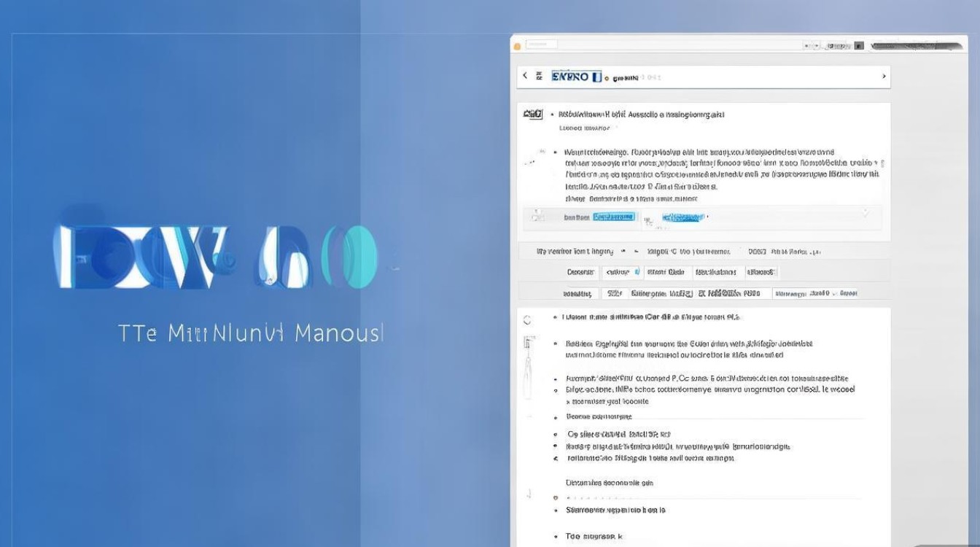This screenshot has width=980, height=547.
Task: Select the third tab in the tab row
Action: point(666,272)
